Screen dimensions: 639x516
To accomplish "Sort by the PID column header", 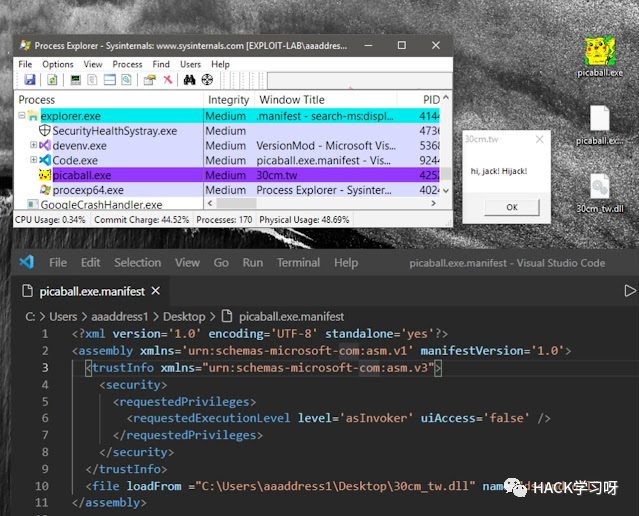I will tap(419, 100).
